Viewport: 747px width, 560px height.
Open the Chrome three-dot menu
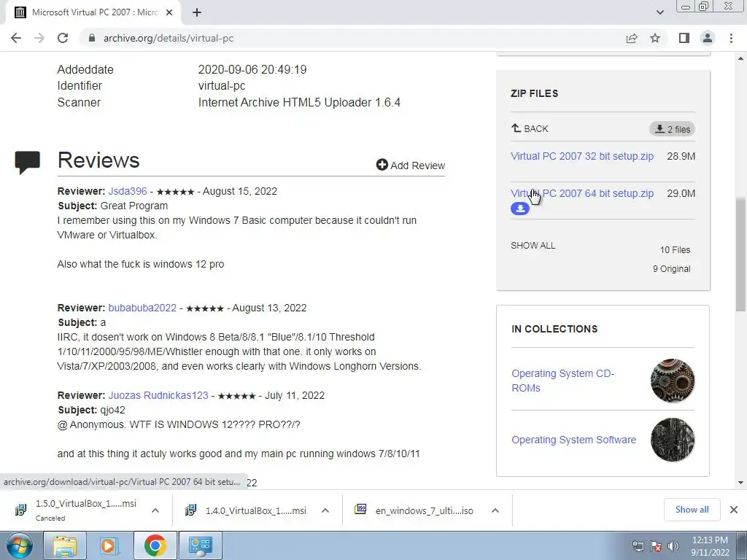click(x=731, y=38)
